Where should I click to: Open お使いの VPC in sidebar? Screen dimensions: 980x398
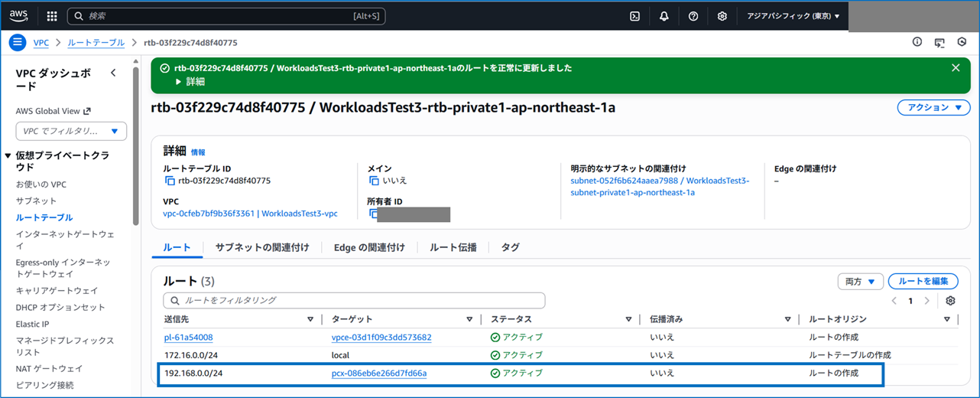pyautogui.click(x=41, y=184)
